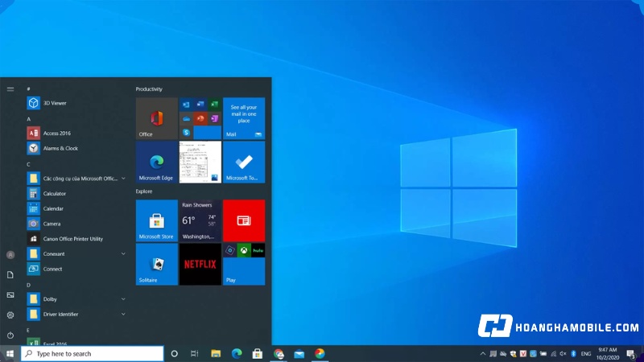Click the Bluetooth tray icon
Image resolution: width=644 pixels, height=362 pixels.
click(573, 353)
